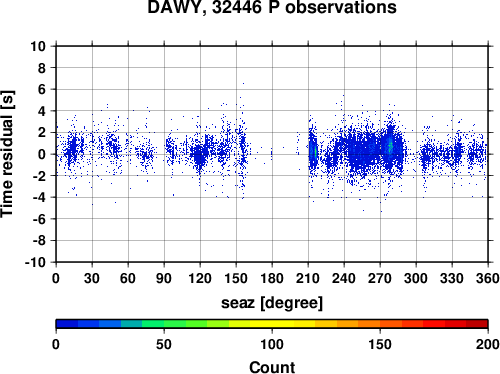Select the dark red end of colorbar
This screenshot has width=500, height=374.
click(x=477, y=324)
